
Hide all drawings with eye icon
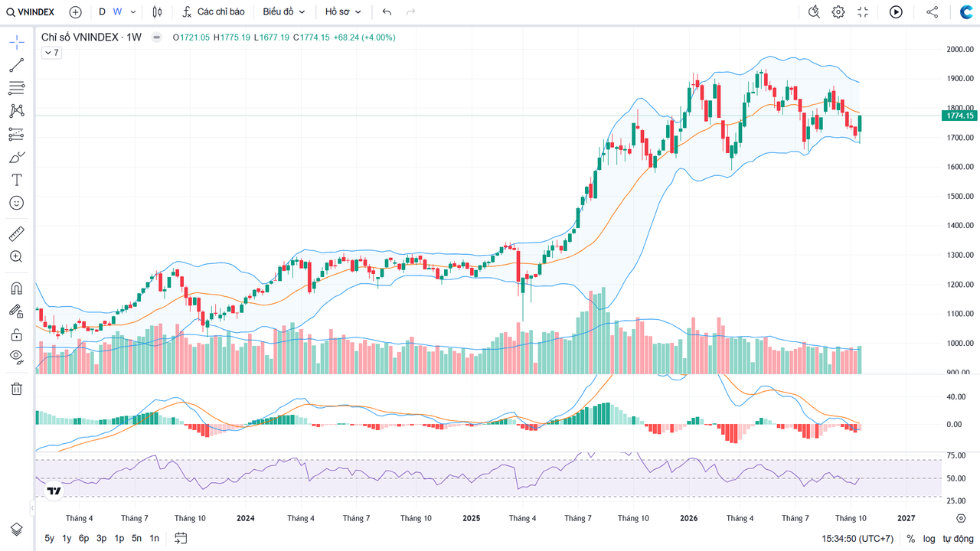pos(16,356)
